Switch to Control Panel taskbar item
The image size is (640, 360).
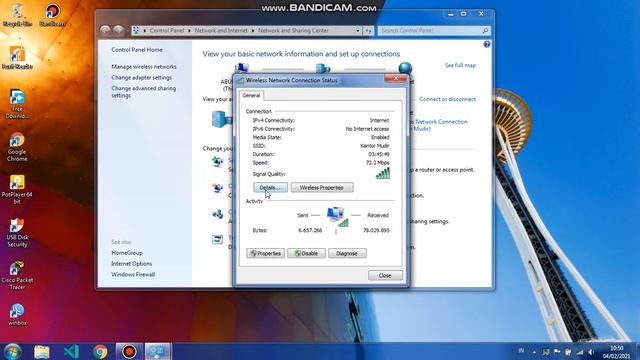click(x=158, y=351)
